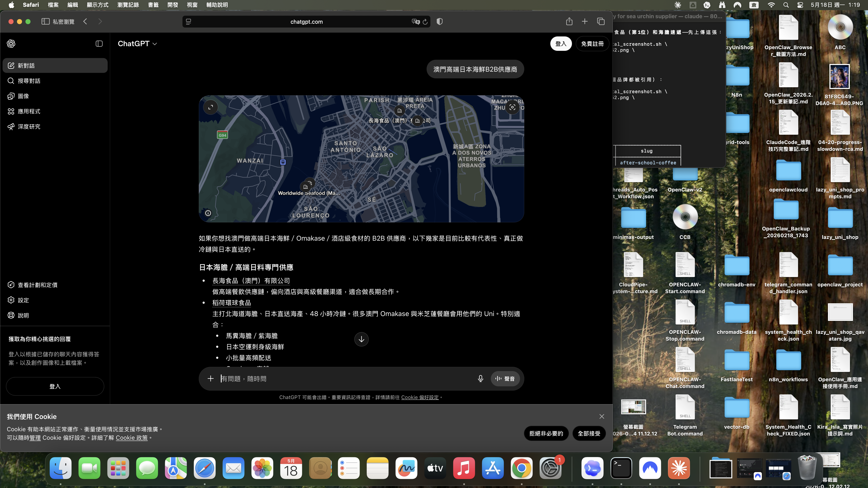Open the 顯示方式 menu
This screenshot has width=868, height=488.
pyautogui.click(x=97, y=5)
